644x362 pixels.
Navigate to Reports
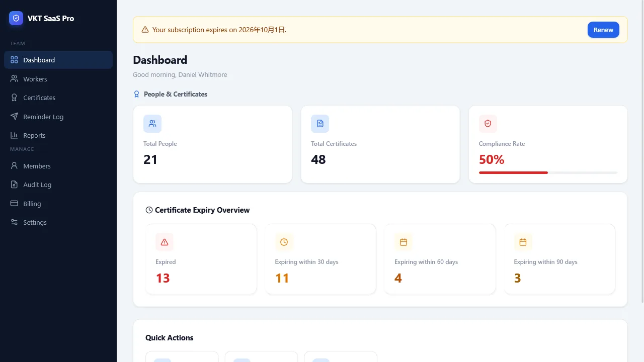(x=58, y=135)
